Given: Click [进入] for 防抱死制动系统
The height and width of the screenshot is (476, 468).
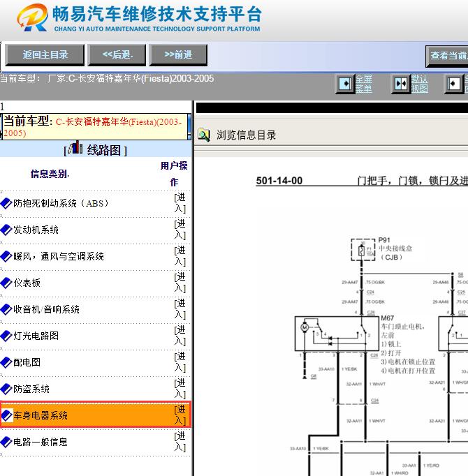Looking at the screenshot, I should tap(180, 203).
